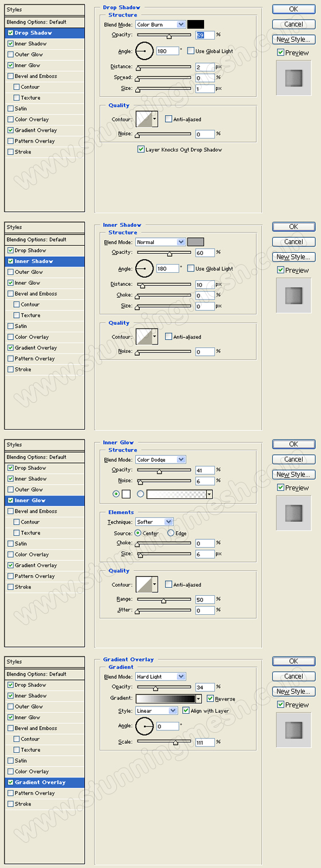
Task: Click the white Inner Glow solid color swatch
Action: [x=126, y=494]
